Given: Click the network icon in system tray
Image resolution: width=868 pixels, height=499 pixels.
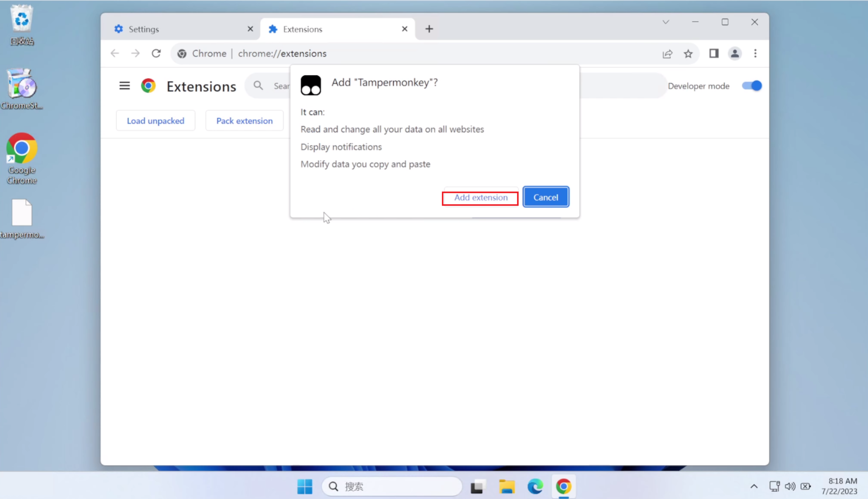Looking at the screenshot, I should (774, 486).
